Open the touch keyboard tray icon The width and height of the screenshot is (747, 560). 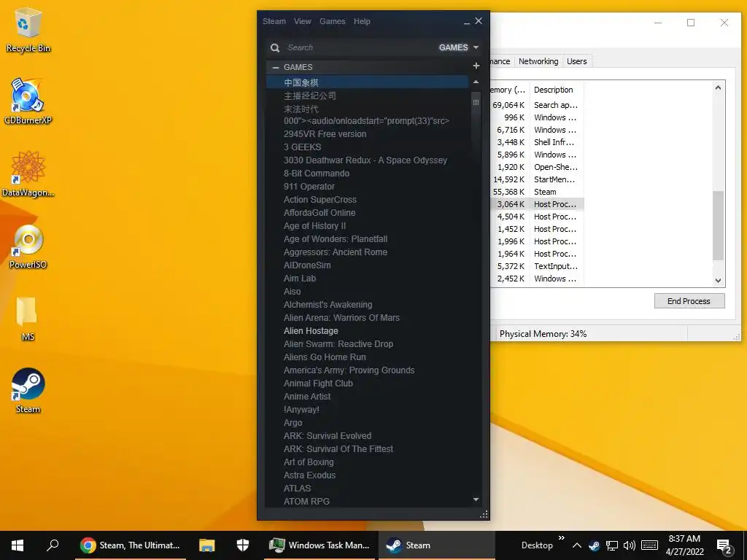click(x=649, y=545)
